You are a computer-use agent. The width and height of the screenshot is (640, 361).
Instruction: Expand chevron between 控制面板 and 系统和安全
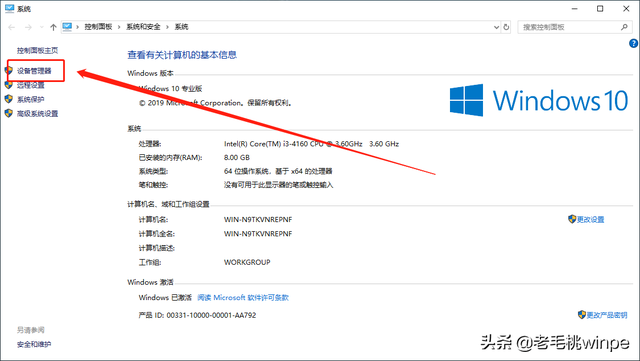click(x=119, y=27)
